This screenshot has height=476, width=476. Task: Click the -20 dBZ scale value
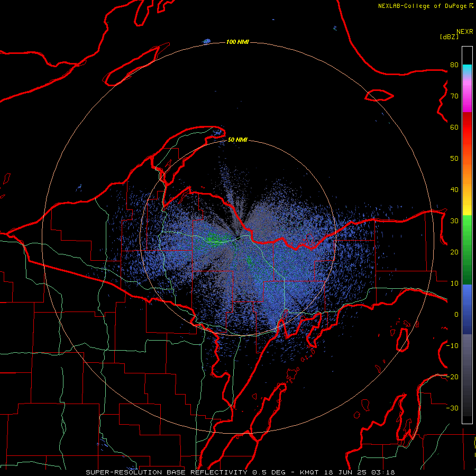pyautogui.click(x=452, y=377)
